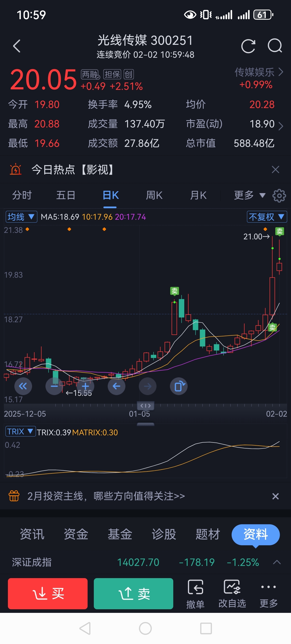
Task: Tap MA5:18.69 indicator text
Action: [60, 217]
